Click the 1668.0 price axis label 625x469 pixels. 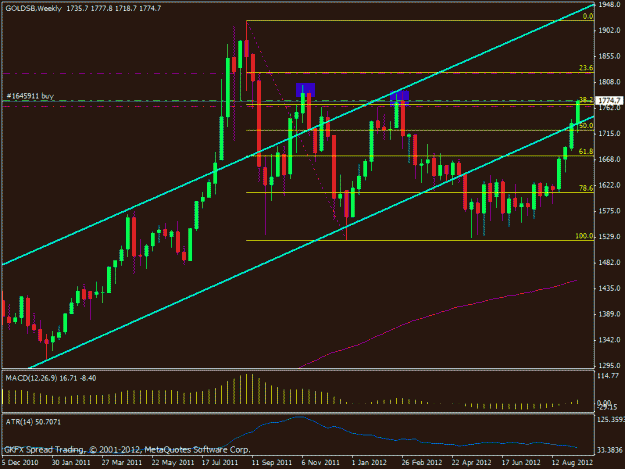(610, 159)
